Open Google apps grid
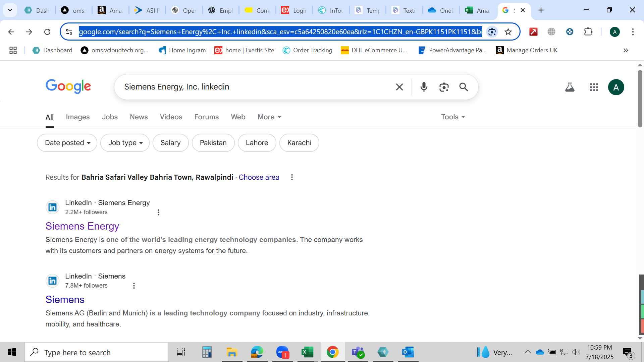The height and width of the screenshot is (362, 644). [594, 87]
